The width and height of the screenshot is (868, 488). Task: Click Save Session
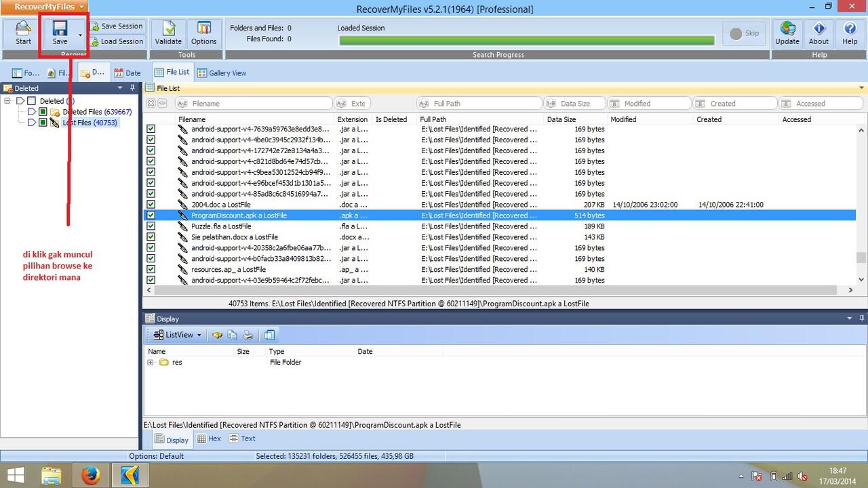[116, 26]
